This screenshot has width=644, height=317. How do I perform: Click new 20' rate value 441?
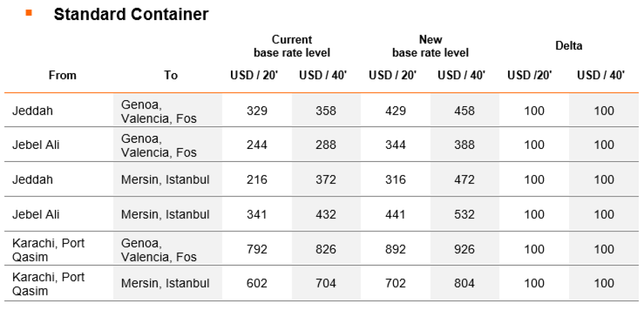(395, 214)
